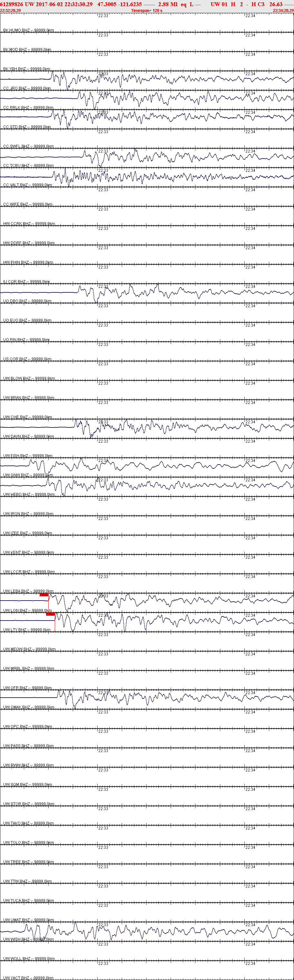Click the UW DAVN BHZ station label
This screenshot has width=294, height=980.
pos(28,436)
